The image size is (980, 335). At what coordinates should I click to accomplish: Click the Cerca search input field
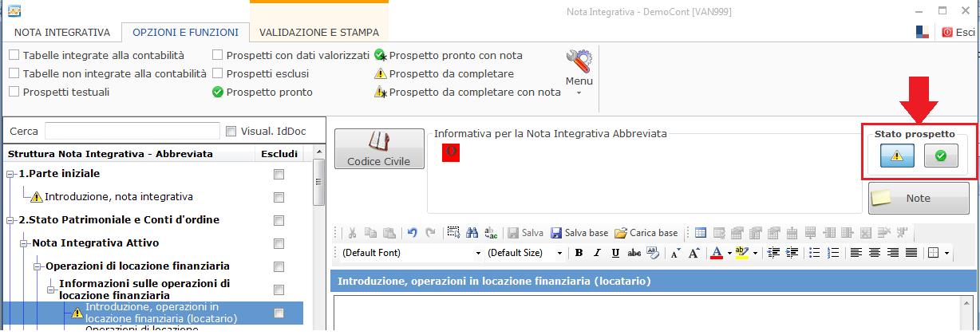pyautogui.click(x=132, y=132)
